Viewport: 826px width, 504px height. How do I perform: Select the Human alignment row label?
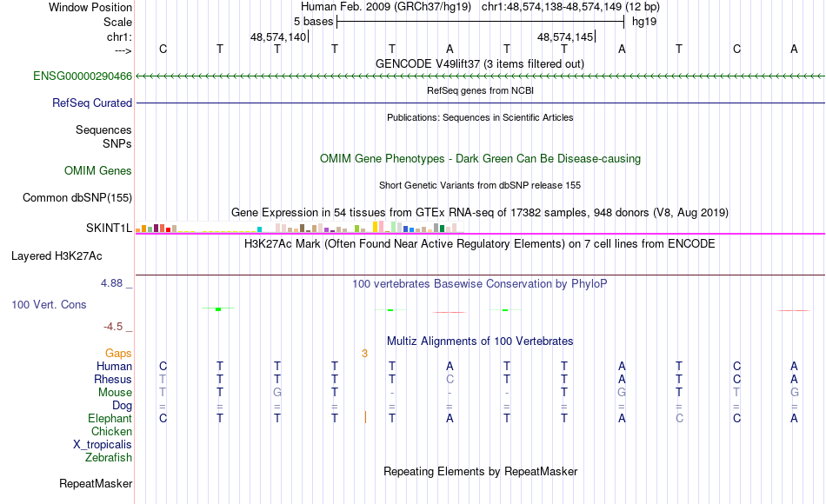click(114, 367)
